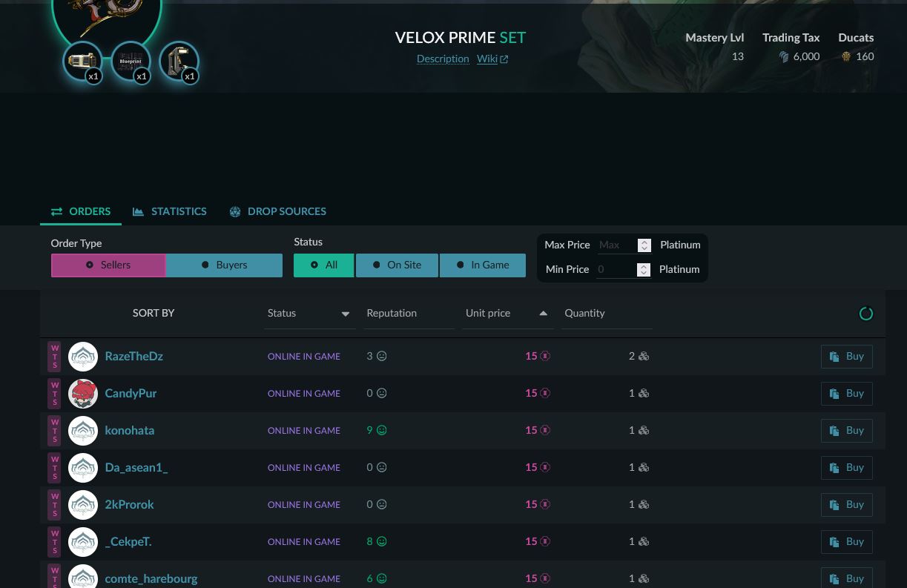Click the refresh orders spinner icon

(865, 314)
